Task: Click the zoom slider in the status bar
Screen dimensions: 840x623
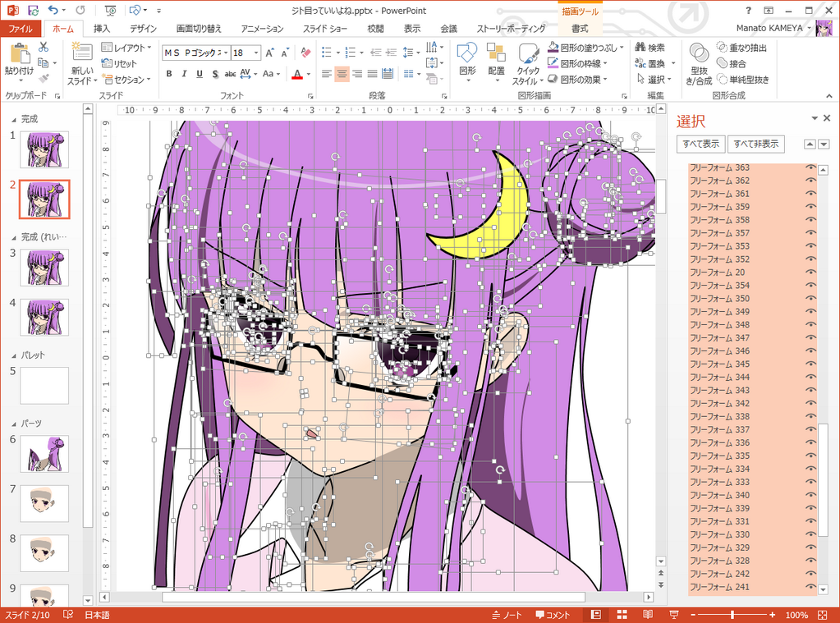Action: pyautogui.click(x=732, y=615)
